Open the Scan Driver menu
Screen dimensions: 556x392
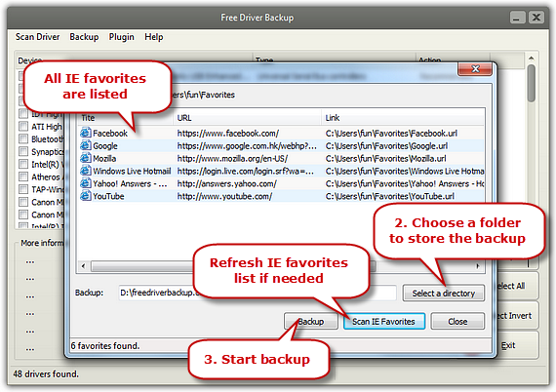point(38,37)
